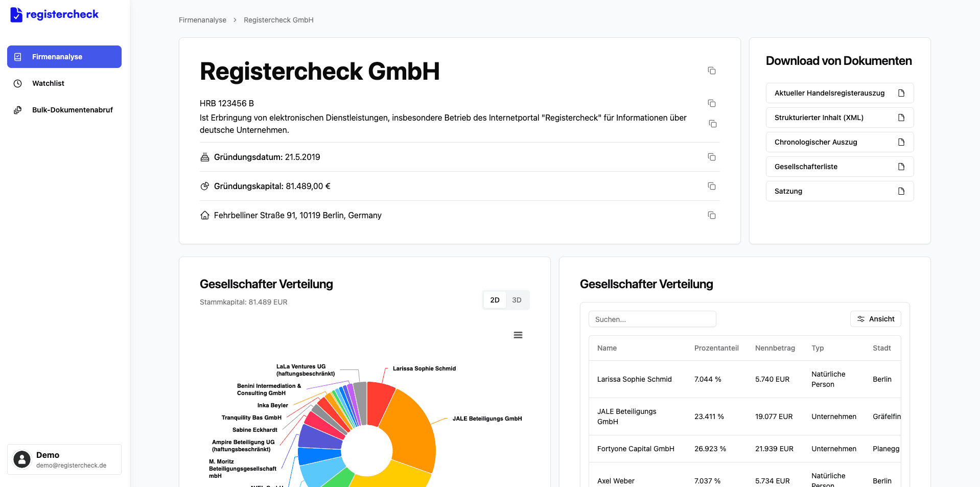980x487 pixels.
Task: Copy the Gründungskapital value
Action: coord(712,186)
